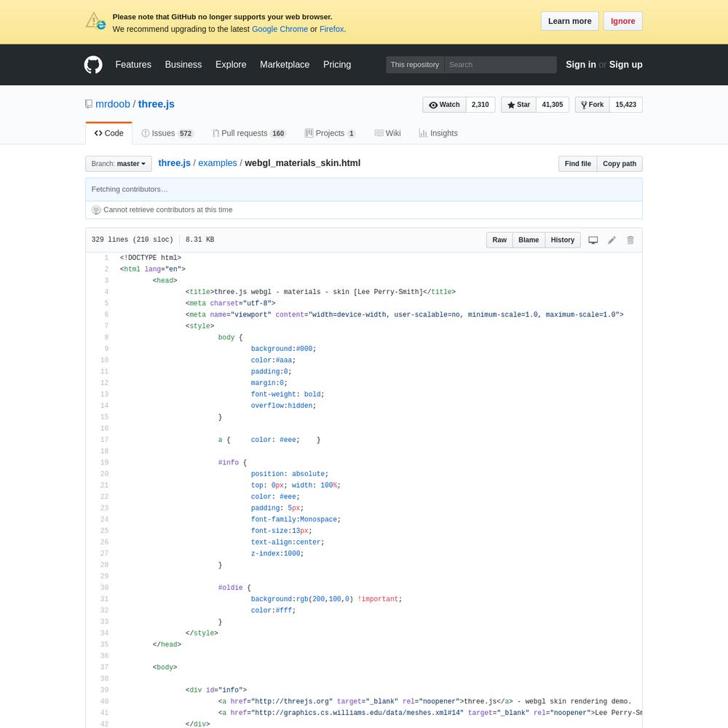Select line number 1 in the code
The height and width of the screenshot is (728, 728).
106,258
